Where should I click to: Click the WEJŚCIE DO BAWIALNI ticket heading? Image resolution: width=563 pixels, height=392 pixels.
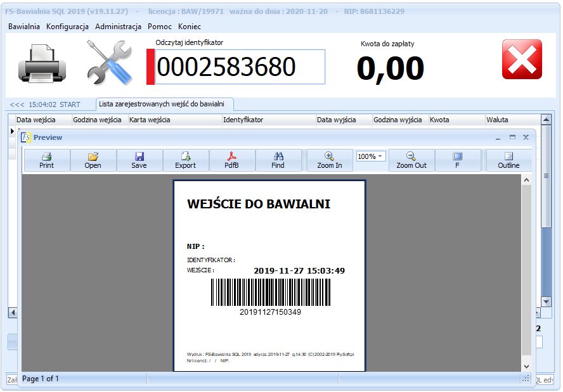tap(259, 204)
